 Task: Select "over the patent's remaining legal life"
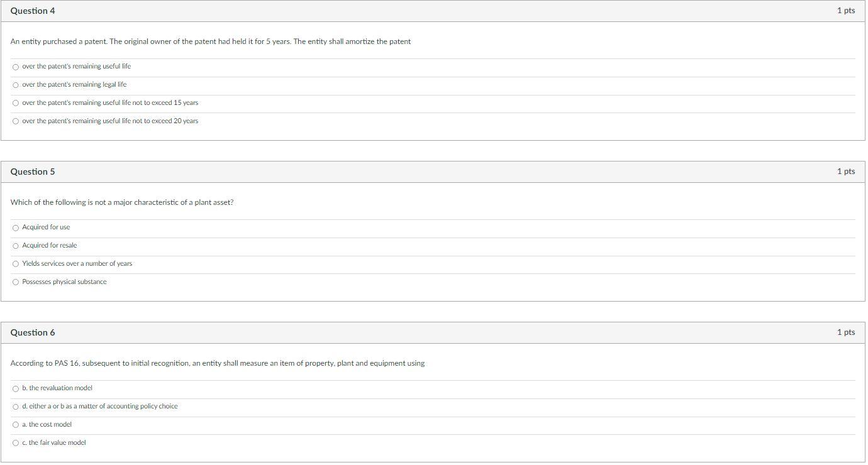[x=15, y=85]
